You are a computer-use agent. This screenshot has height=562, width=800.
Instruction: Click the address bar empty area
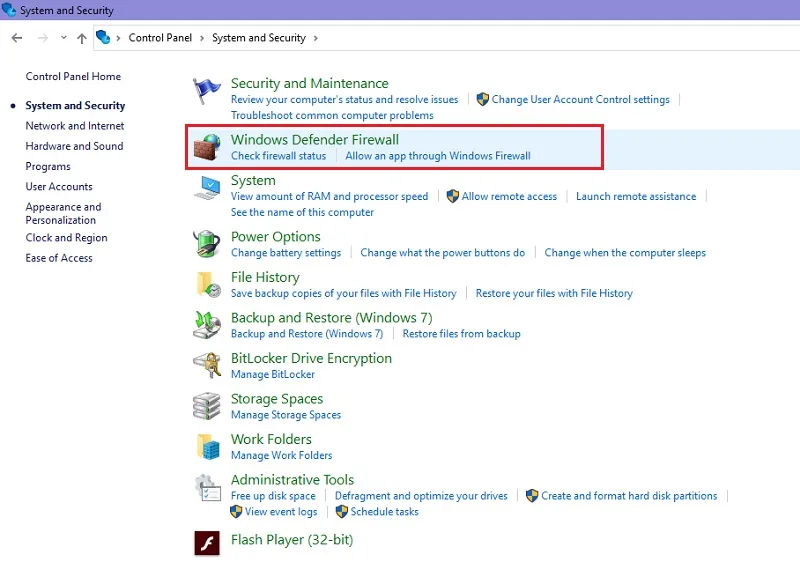[x=559, y=38]
